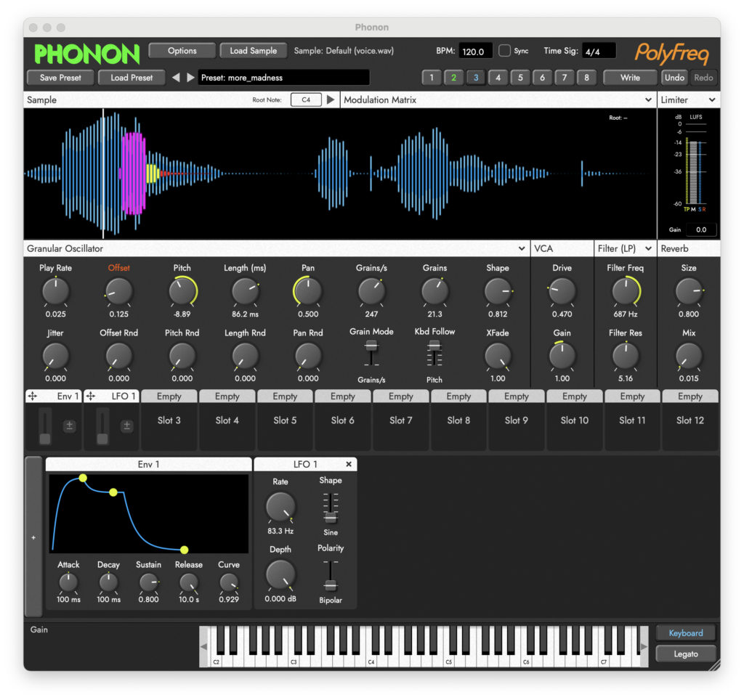
Task: Click the Filter Freq knob
Action: [x=626, y=291]
